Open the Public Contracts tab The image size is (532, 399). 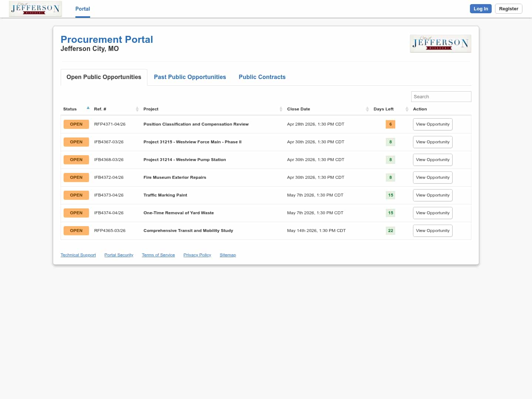[262, 77]
